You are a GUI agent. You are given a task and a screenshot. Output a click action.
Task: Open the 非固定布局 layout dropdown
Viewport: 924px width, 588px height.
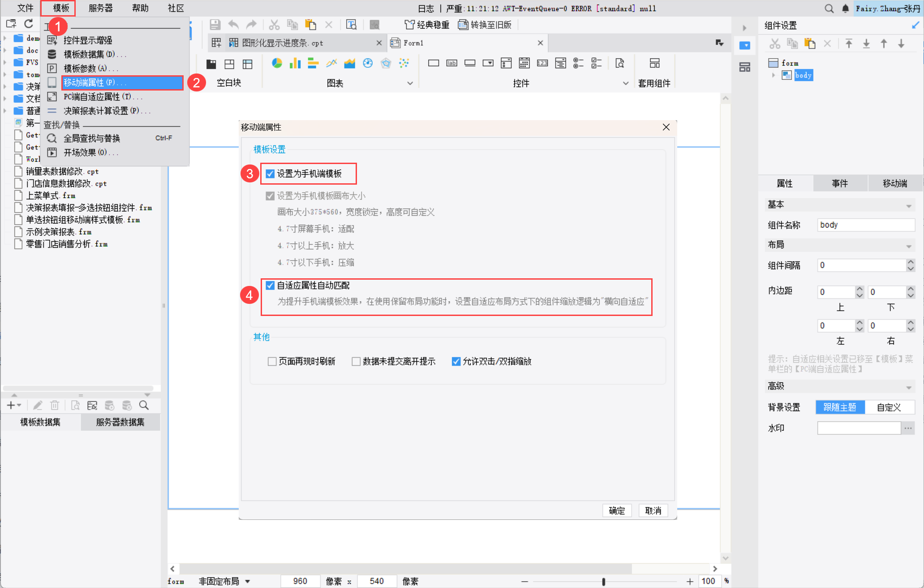[247, 581]
